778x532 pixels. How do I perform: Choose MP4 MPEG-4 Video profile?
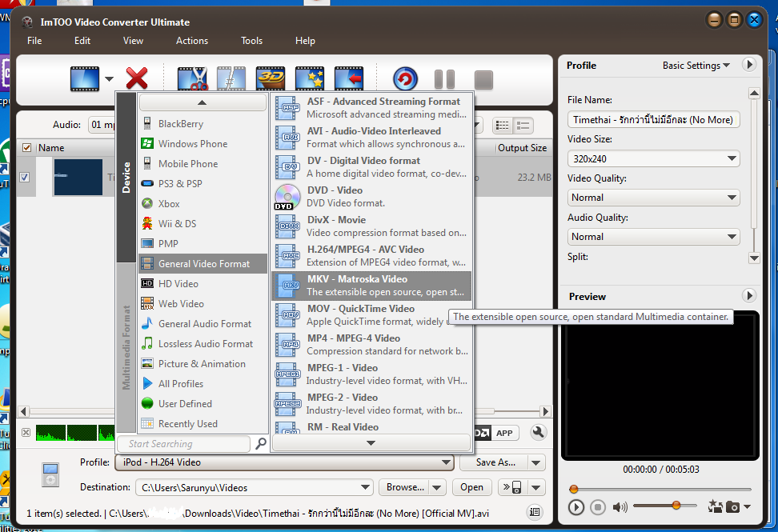pos(371,345)
